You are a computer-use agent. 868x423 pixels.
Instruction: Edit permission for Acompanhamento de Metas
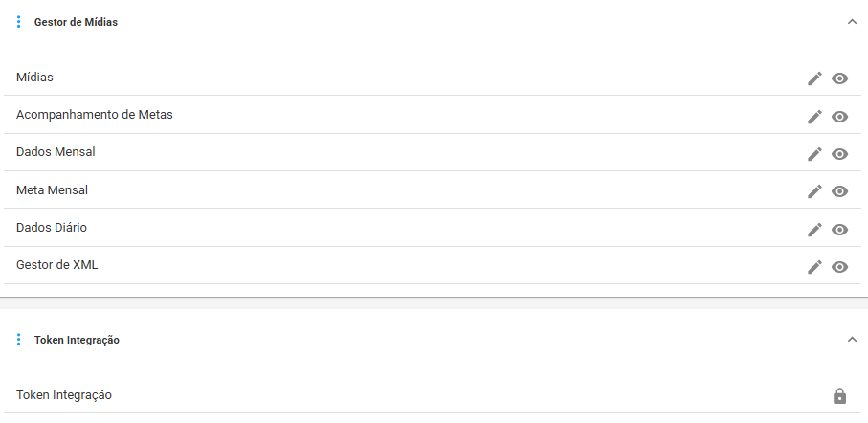pos(814,116)
